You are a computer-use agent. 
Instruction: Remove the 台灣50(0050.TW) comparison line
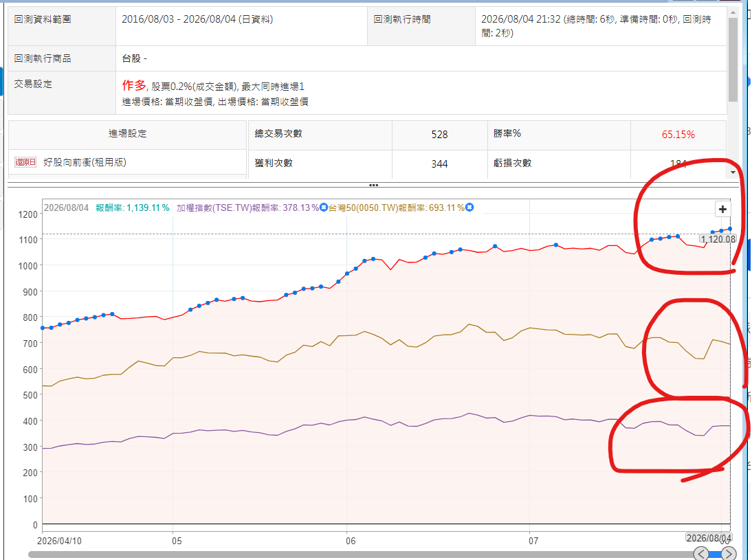469,208
